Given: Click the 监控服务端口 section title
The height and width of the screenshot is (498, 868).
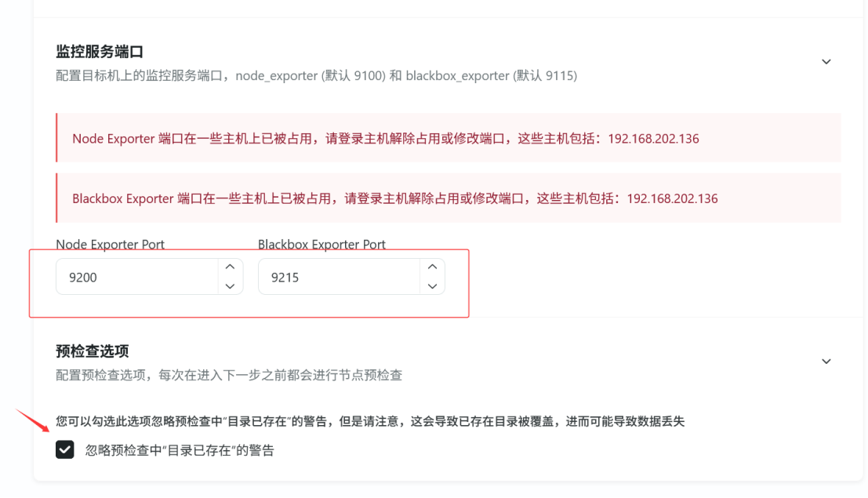Looking at the screenshot, I should coord(100,52).
